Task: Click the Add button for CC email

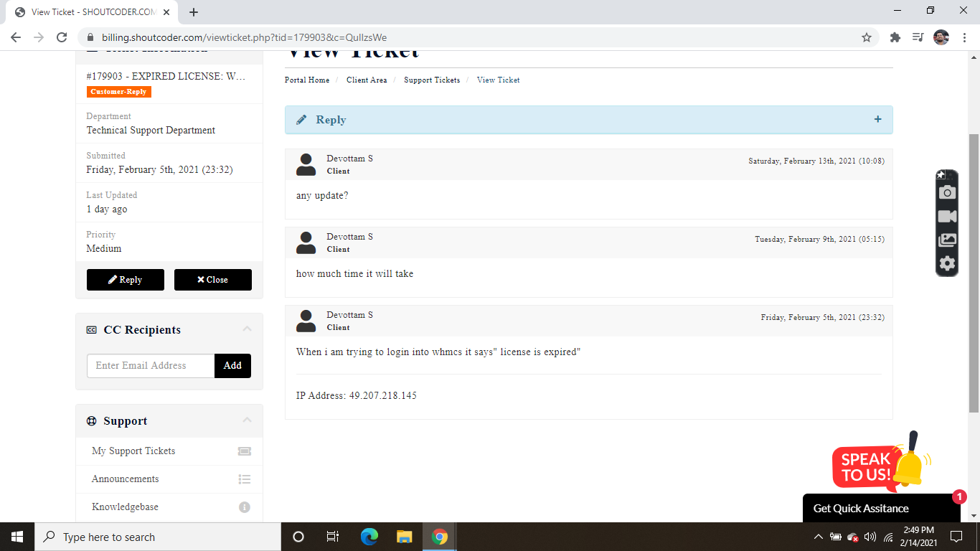Action: click(x=232, y=365)
